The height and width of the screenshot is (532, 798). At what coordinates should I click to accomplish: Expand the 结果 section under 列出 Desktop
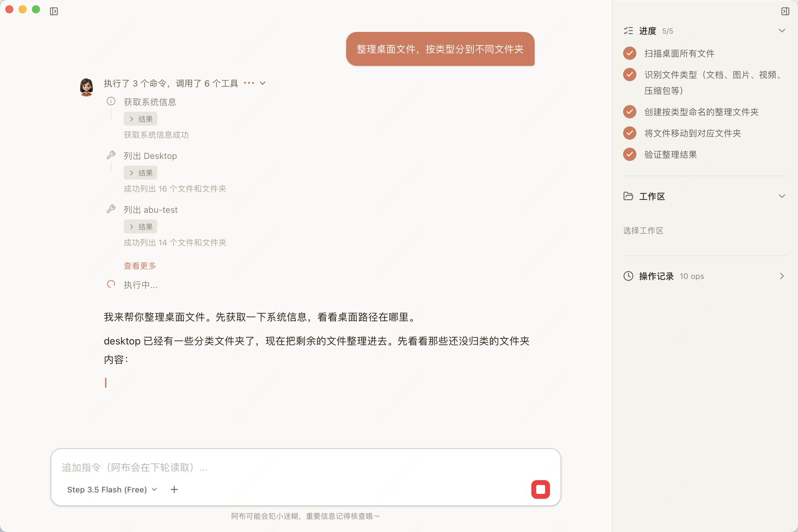pos(140,172)
